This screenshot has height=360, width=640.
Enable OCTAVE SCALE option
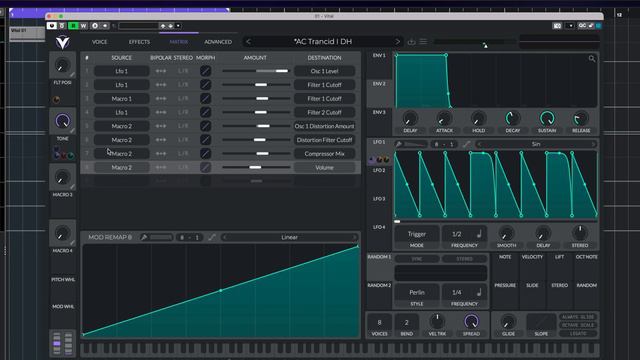click(x=578, y=325)
